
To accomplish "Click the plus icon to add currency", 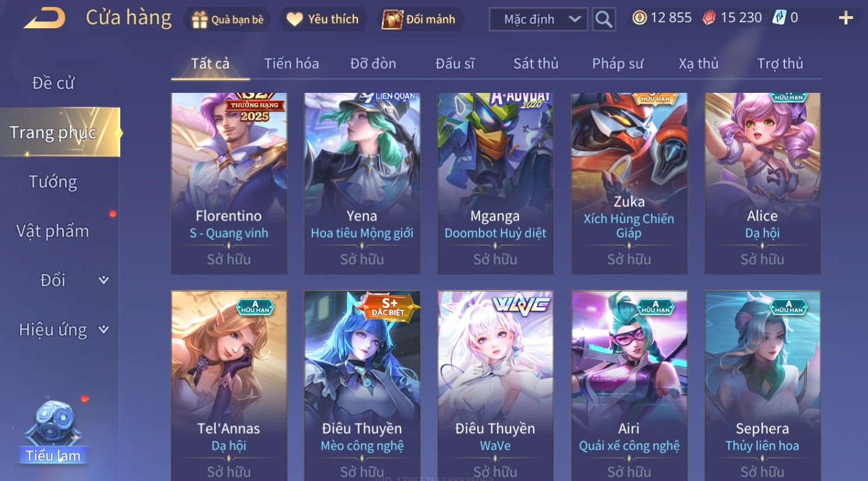I will coord(846,18).
